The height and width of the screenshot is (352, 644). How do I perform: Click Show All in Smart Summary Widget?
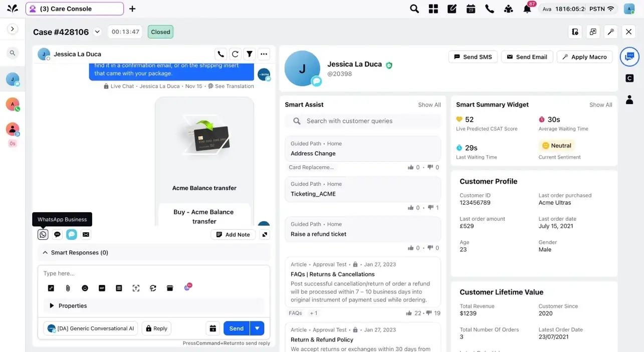point(601,105)
